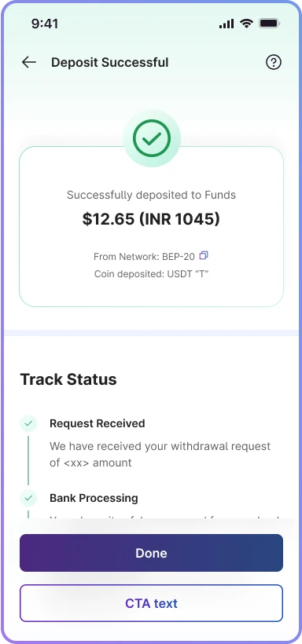Click the From Network: BEP-20 text
The image size is (302, 644).
(144, 257)
